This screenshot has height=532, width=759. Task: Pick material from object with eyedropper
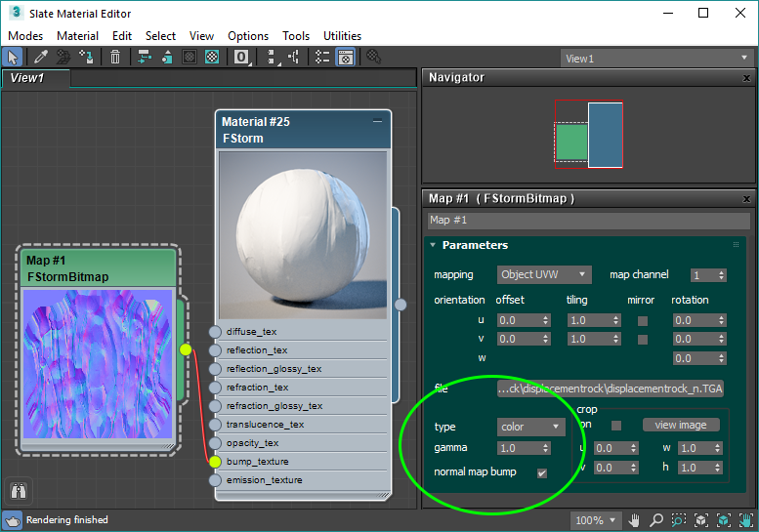(41, 57)
